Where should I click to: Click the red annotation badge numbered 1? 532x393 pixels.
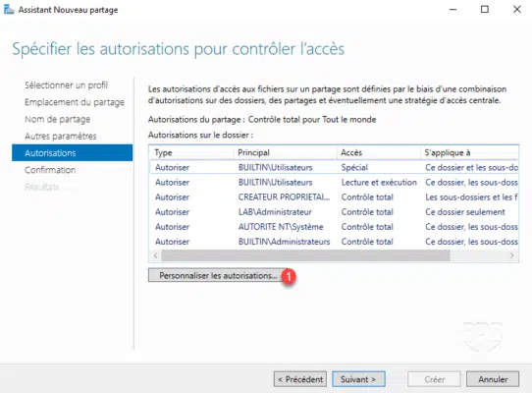click(x=289, y=276)
